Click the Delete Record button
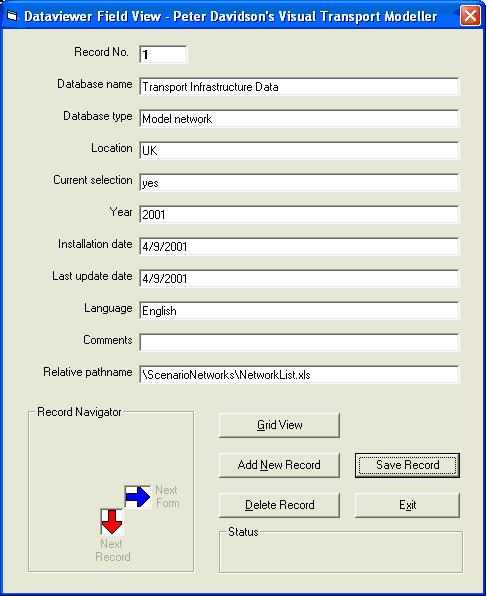 tap(279, 505)
